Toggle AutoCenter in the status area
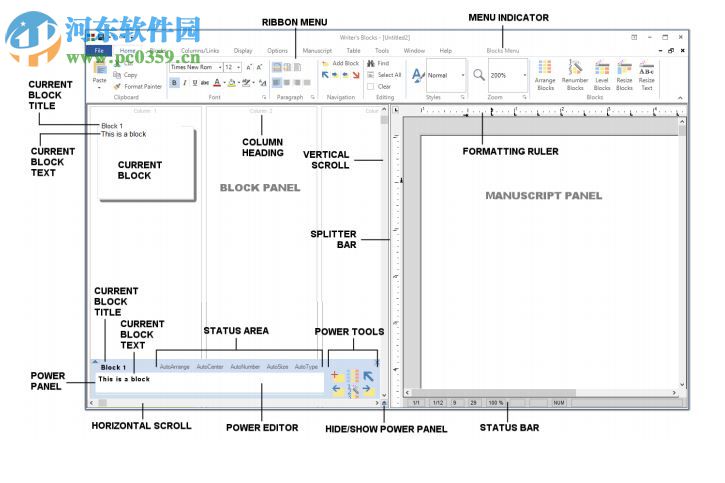The height and width of the screenshot is (483, 725). tap(210, 367)
